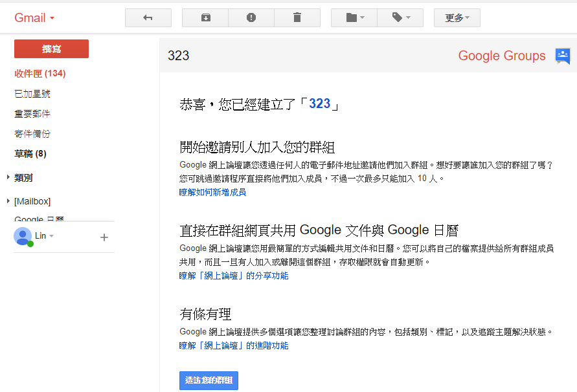The height and width of the screenshot is (392, 577).
Task: Open the Lin chat status dropdown
Action: tap(52, 236)
